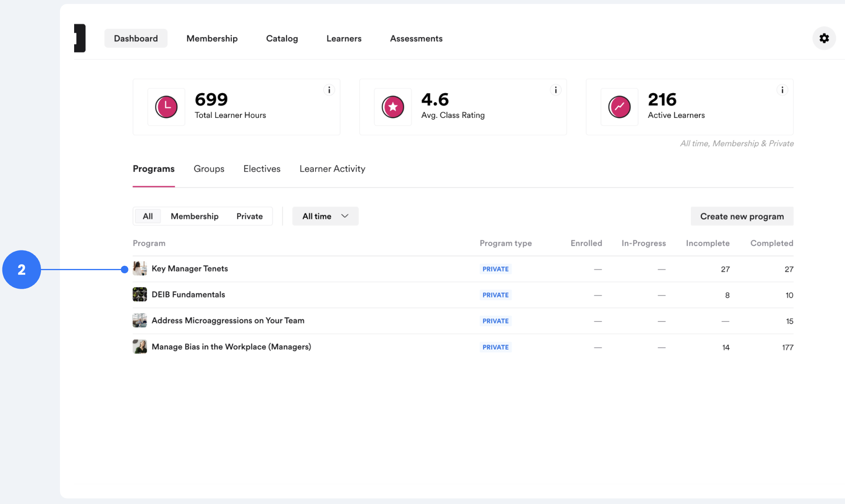Select the Membership program filter
845x504 pixels.
click(x=194, y=216)
